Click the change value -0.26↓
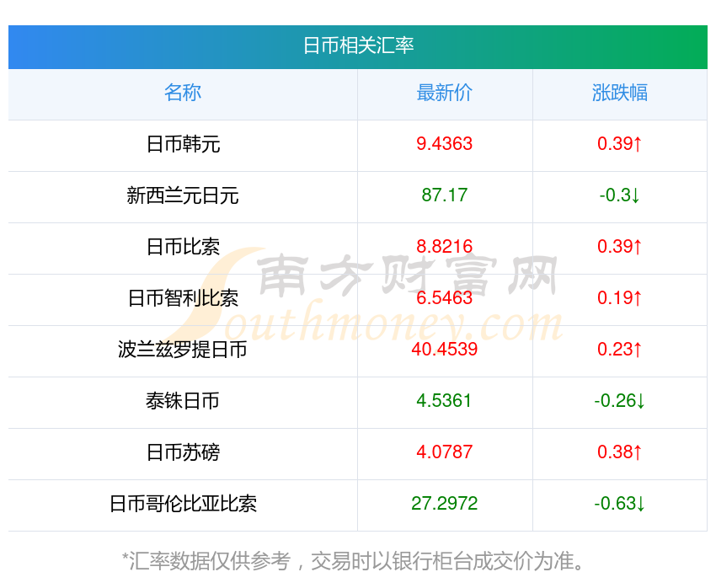 click(x=620, y=400)
